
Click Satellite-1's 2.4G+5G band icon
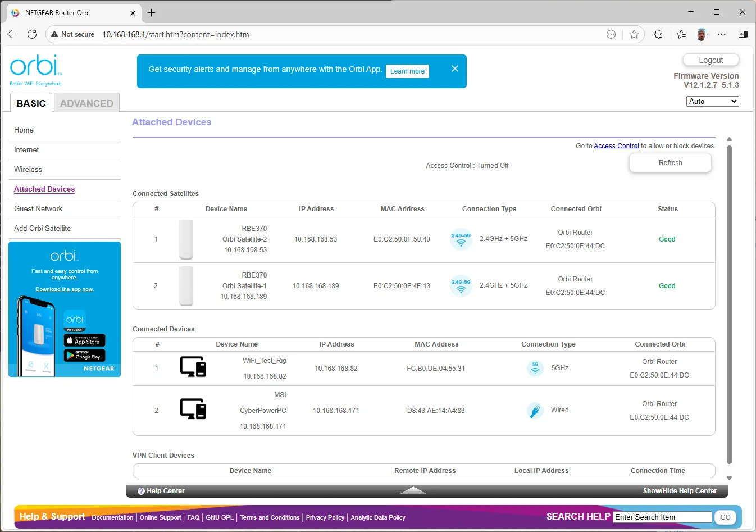[x=461, y=286]
